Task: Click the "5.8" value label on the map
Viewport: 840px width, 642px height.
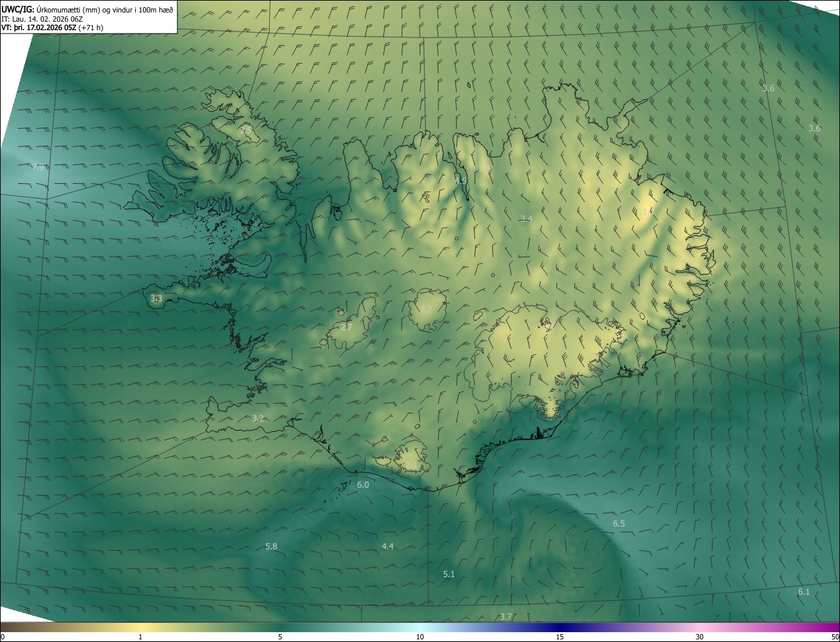Action: (271, 546)
